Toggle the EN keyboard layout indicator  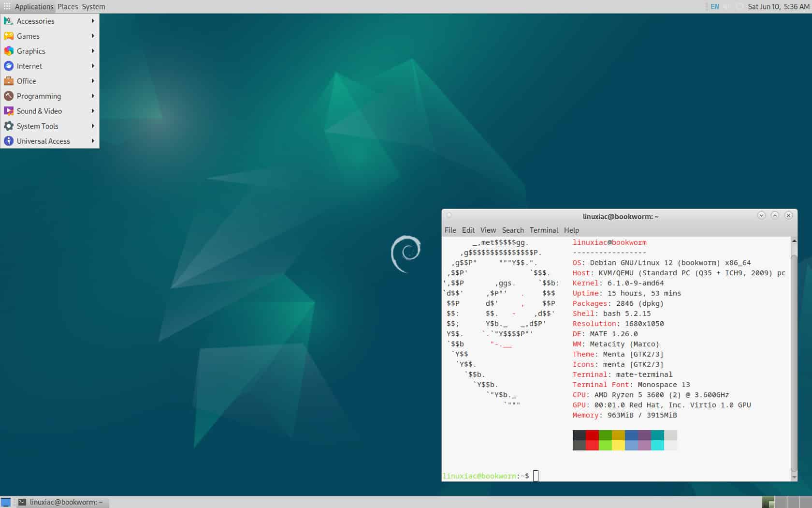pyautogui.click(x=714, y=7)
